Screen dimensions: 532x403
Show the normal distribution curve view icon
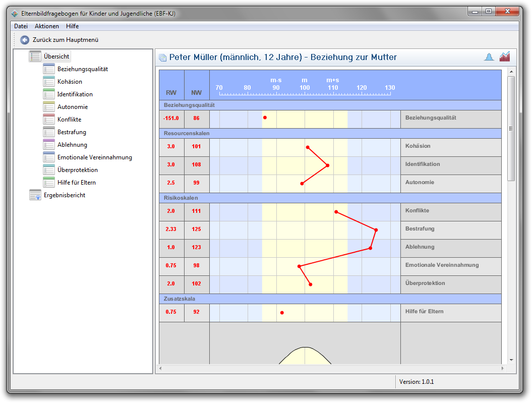click(489, 57)
